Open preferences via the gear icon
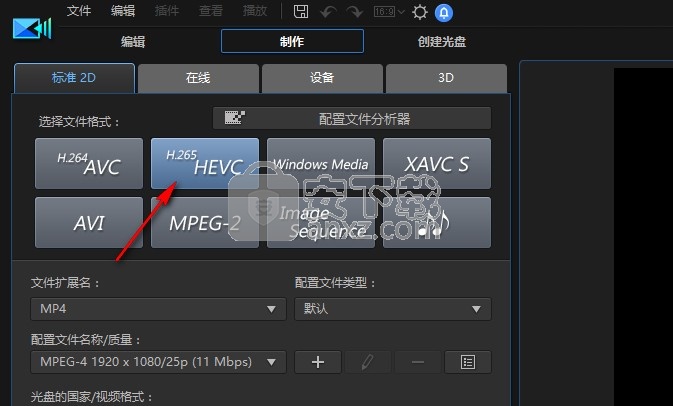Image resolution: width=673 pixels, height=406 pixels. point(420,12)
